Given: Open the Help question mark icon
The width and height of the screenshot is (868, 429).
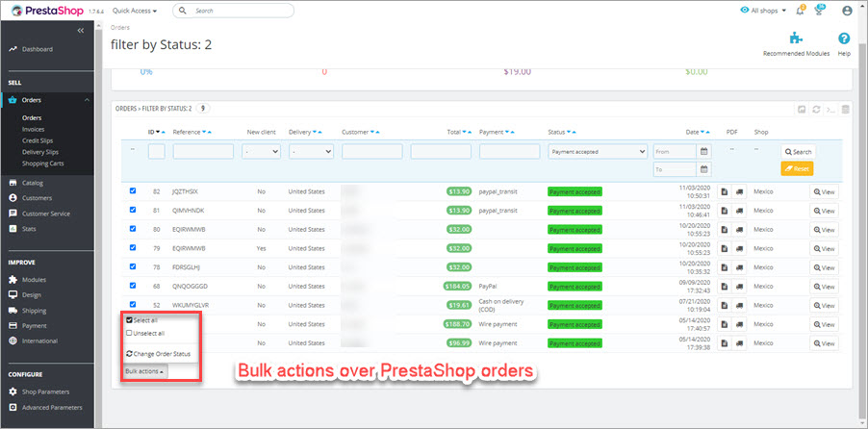Looking at the screenshot, I should coord(844,38).
